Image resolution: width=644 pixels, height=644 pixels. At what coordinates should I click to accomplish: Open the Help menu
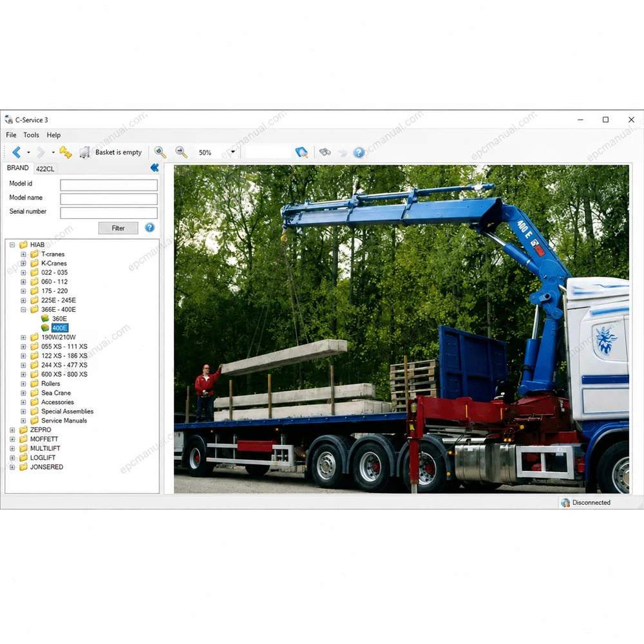(53, 135)
